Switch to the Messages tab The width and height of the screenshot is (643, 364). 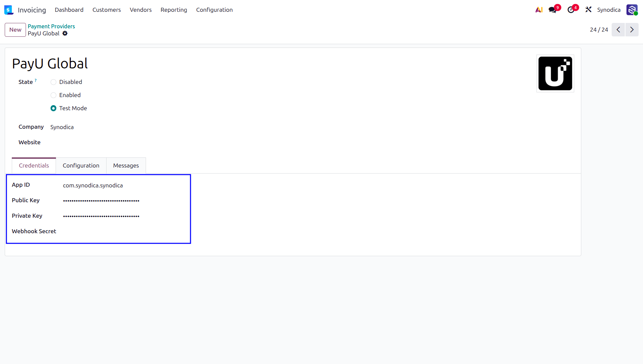click(x=126, y=165)
